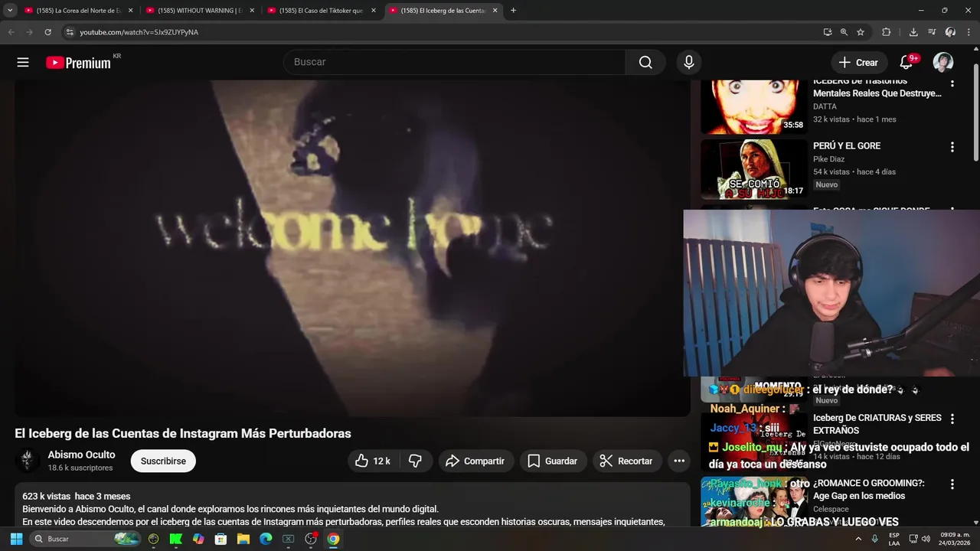Close the WITHOUT WARNING tab
Viewport: 980px width, 551px height.
(252, 11)
